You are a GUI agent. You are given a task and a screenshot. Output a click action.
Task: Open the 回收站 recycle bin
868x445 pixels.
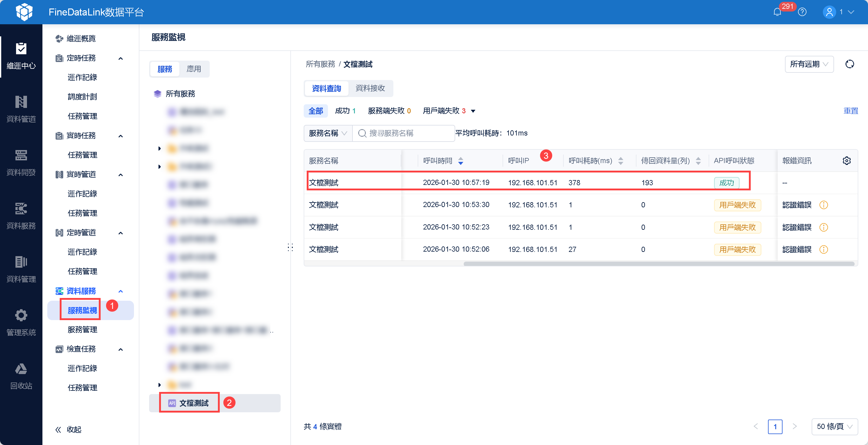click(21, 376)
